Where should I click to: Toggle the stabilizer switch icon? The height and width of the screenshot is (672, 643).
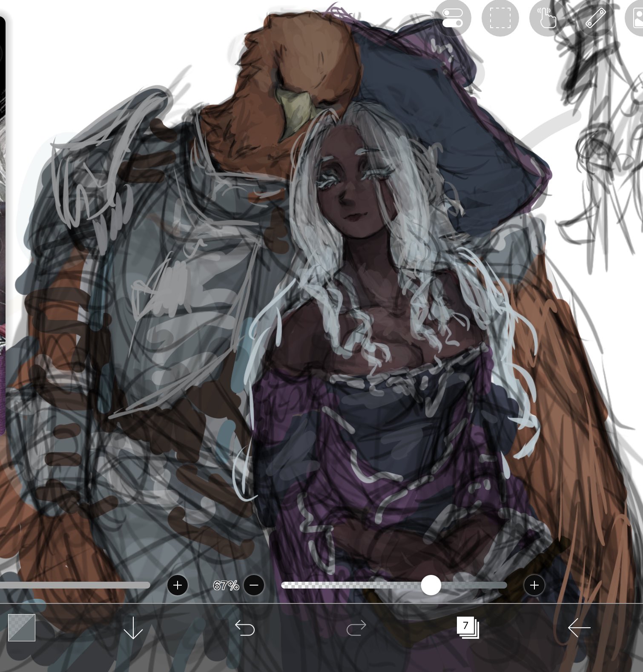[452, 18]
